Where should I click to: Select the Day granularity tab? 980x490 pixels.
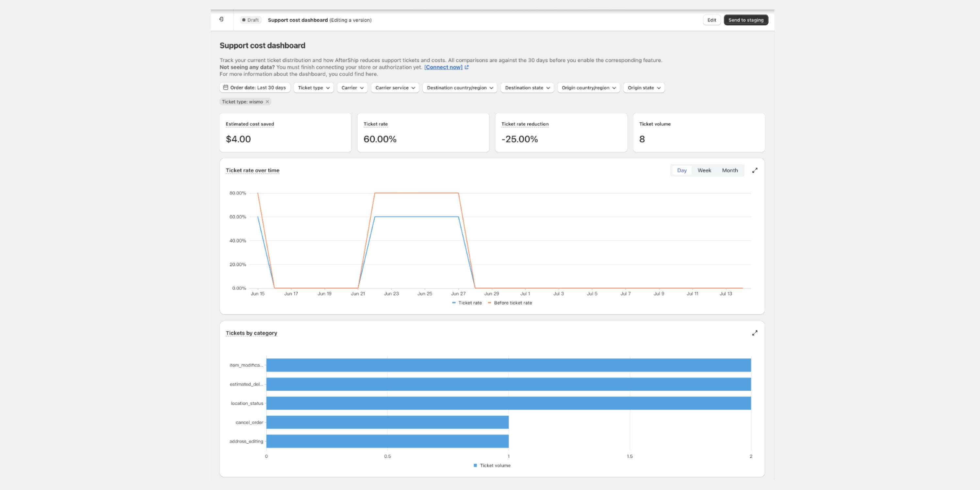pos(681,171)
